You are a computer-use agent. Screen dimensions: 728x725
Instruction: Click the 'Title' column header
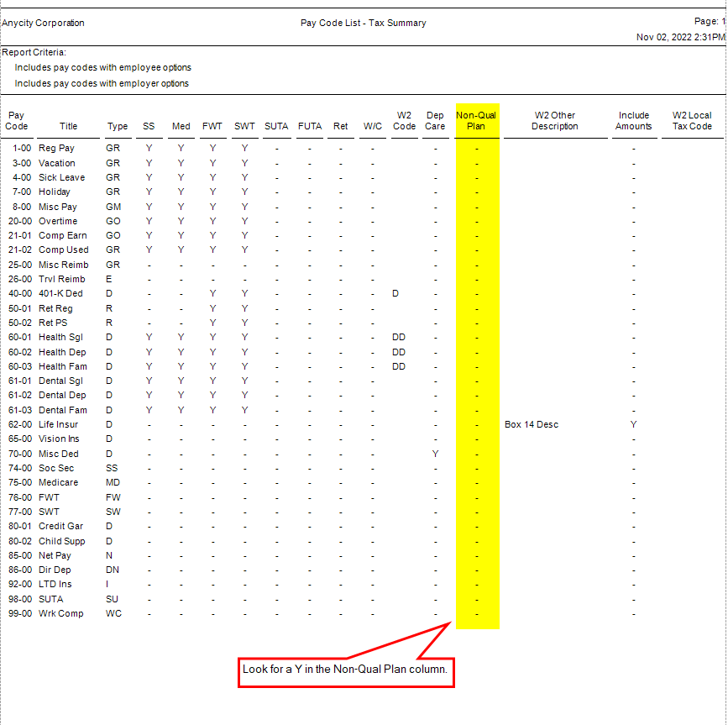click(68, 126)
